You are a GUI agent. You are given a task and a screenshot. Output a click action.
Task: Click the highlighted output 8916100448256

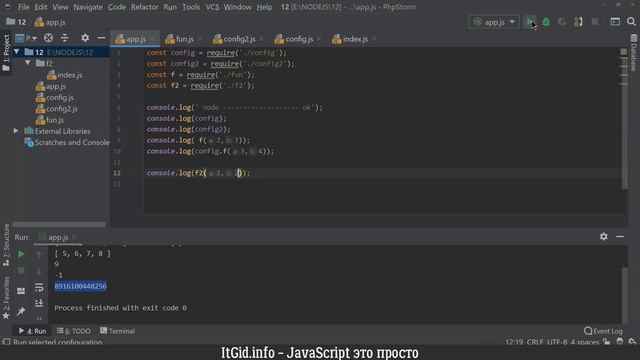tap(80, 286)
